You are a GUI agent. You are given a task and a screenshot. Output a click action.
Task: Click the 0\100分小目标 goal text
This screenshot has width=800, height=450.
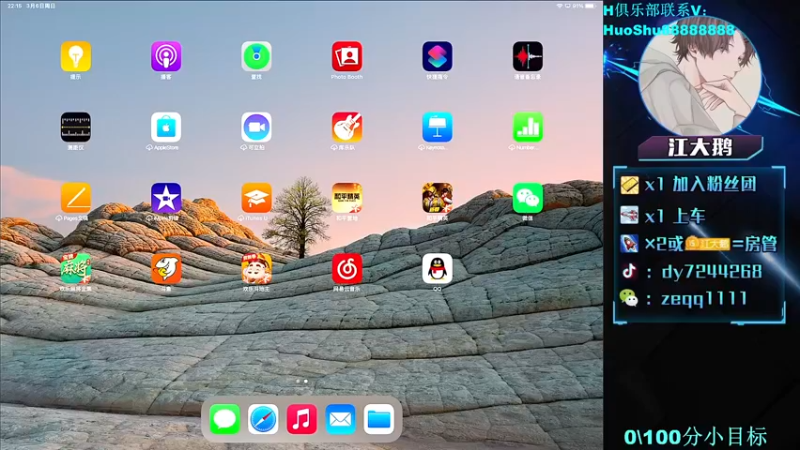coord(695,437)
